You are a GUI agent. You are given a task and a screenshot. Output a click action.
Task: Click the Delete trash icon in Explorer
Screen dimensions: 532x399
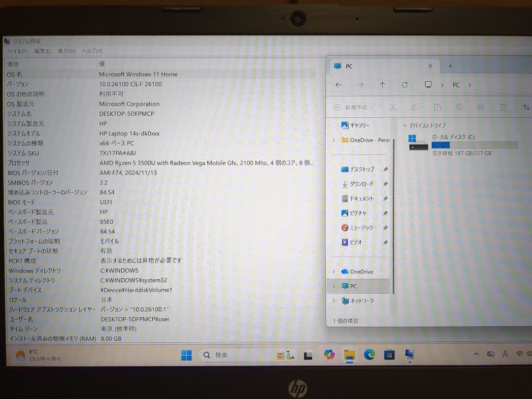[503, 107]
